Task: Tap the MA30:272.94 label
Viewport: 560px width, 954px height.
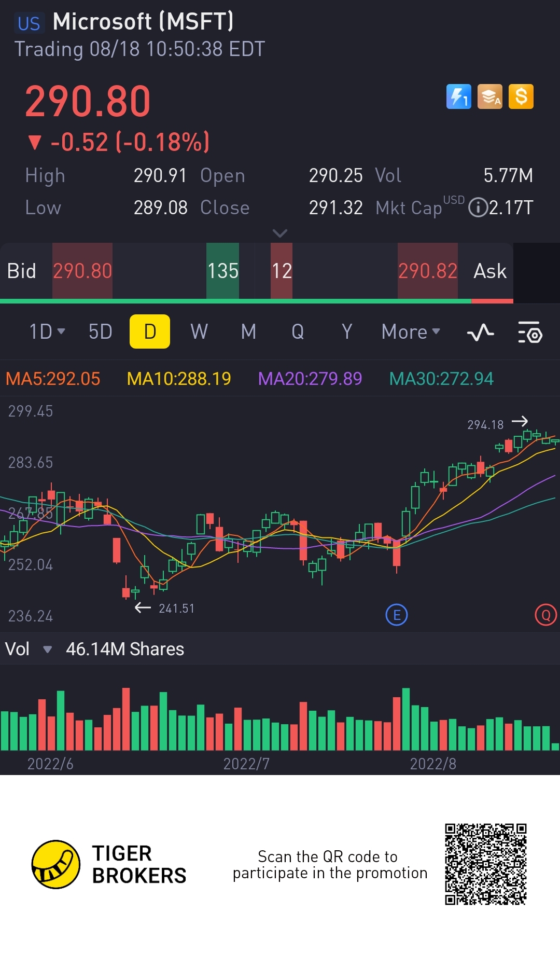Action: click(x=441, y=379)
